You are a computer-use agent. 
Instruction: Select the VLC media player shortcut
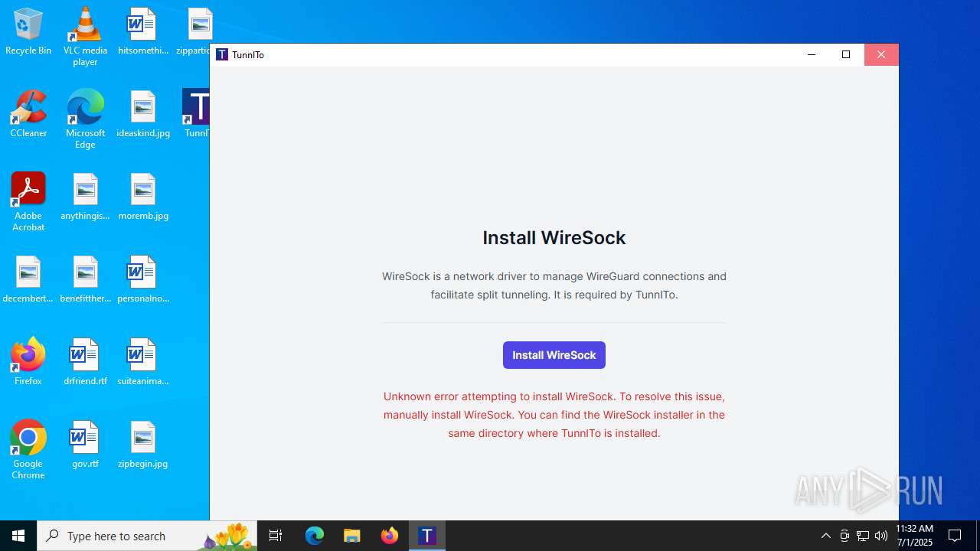85,37
